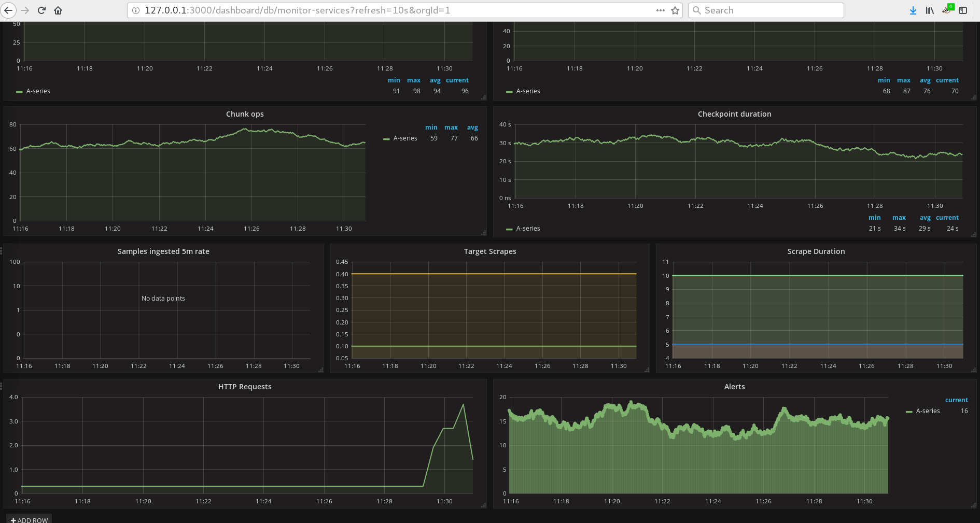Open the Firefox library icon
The height and width of the screenshot is (523, 980).
pos(930,10)
